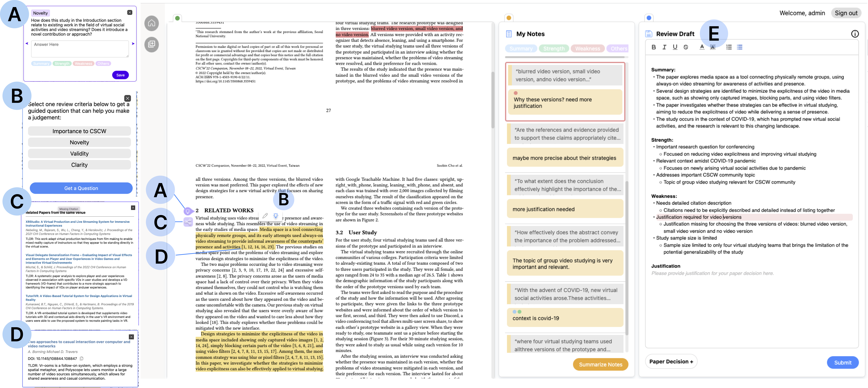Toggle strikethrough text formatting

click(685, 47)
